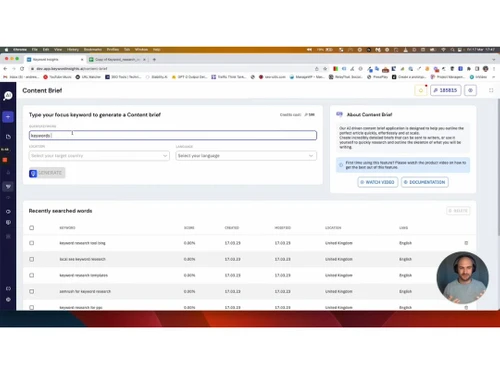Image resolution: width=500 pixels, height=375 pixels.
Task: Open a new browser tab
Action: click(x=154, y=59)
